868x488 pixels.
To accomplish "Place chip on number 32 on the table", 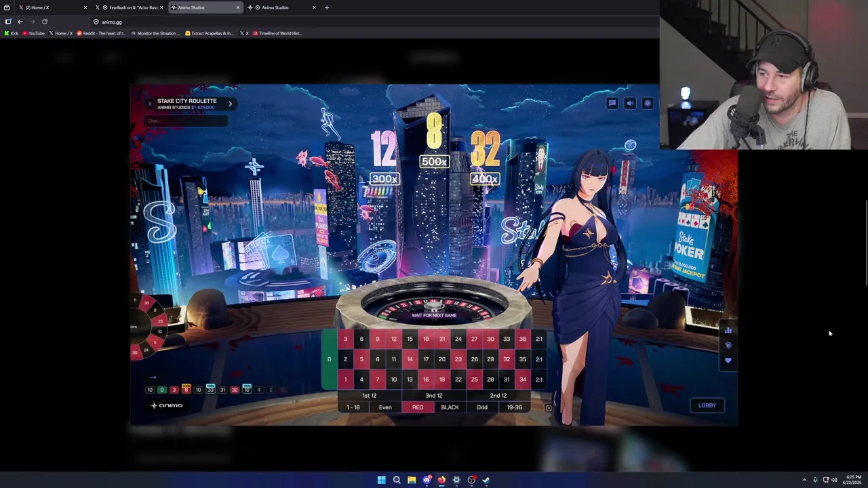I will click(507, 359).
